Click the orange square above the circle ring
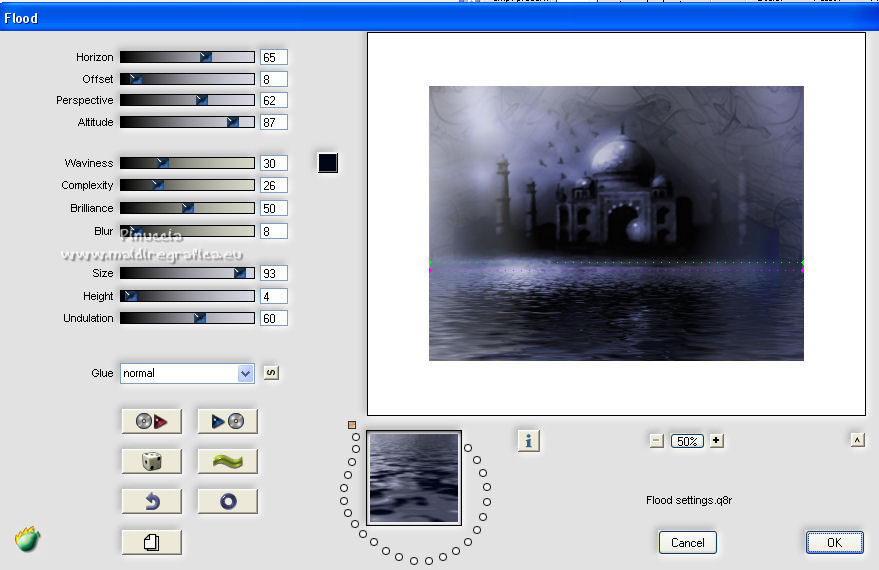879x570 pixels. click(x=352, y=425)
